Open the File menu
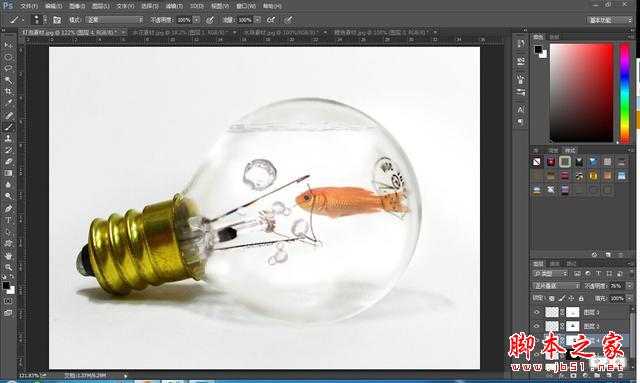Viewport: 640px width, 383px height. [29, 6]
